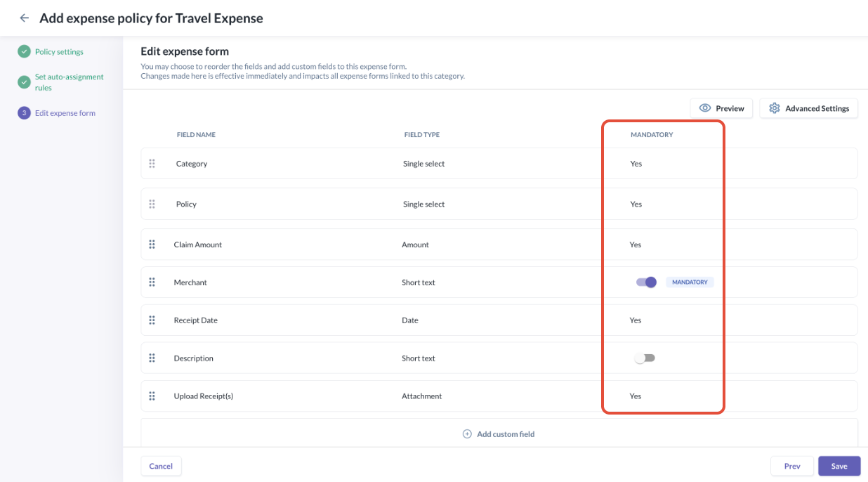Enable the Description mandatory toggle
Viewport: 868px width, 482px height.
tap(645, 358)
